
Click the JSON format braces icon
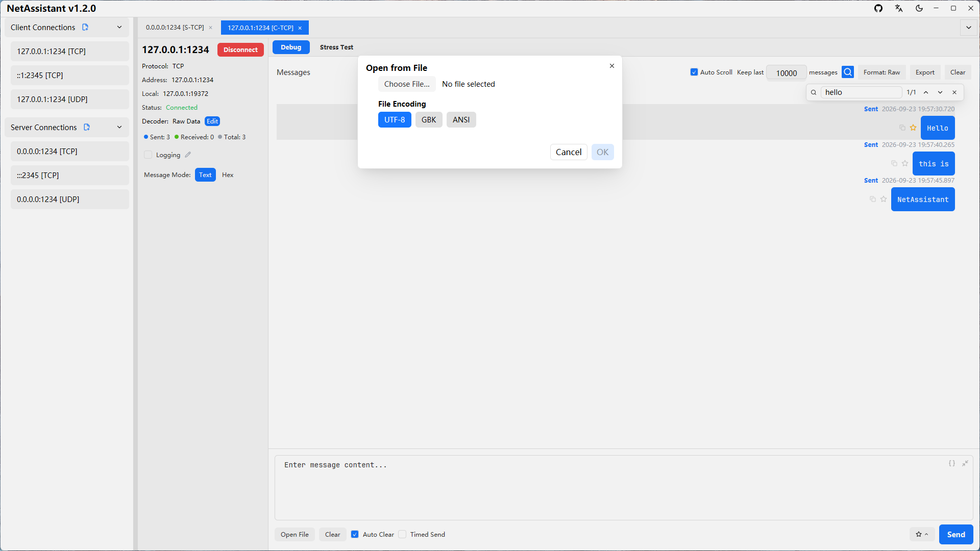pyautogui.click(x=952, y=463)
